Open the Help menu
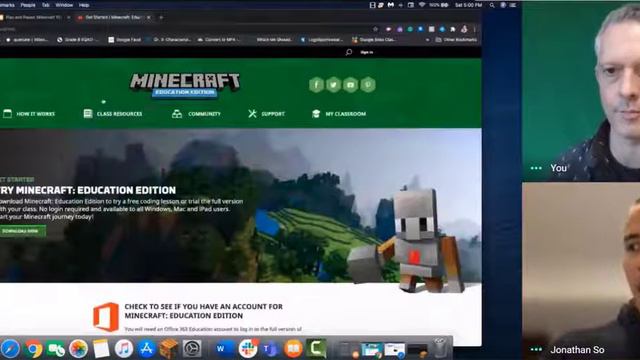Image resolution: width=640 pixels, height=360 pixels. click(x=84, y=5)
